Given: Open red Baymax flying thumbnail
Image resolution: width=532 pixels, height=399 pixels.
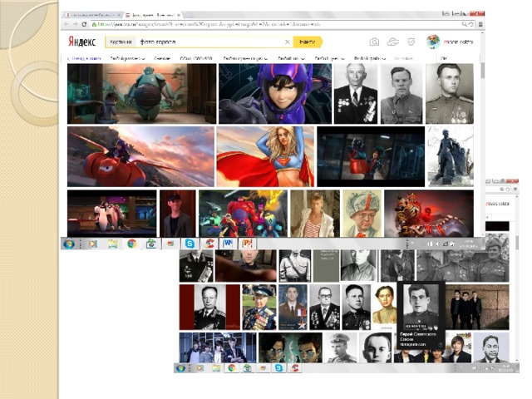Looking at the screenshot, I should point(140,157).
